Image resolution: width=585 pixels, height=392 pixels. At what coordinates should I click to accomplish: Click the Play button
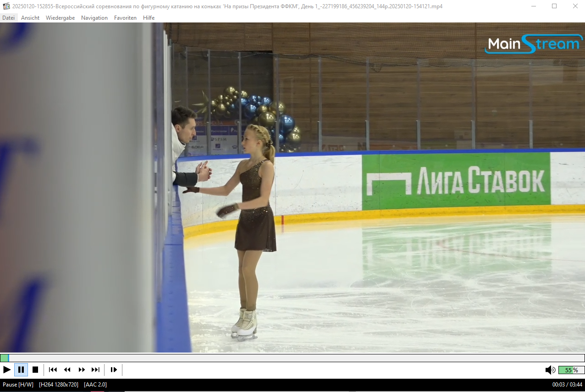(x=7, y=370)
